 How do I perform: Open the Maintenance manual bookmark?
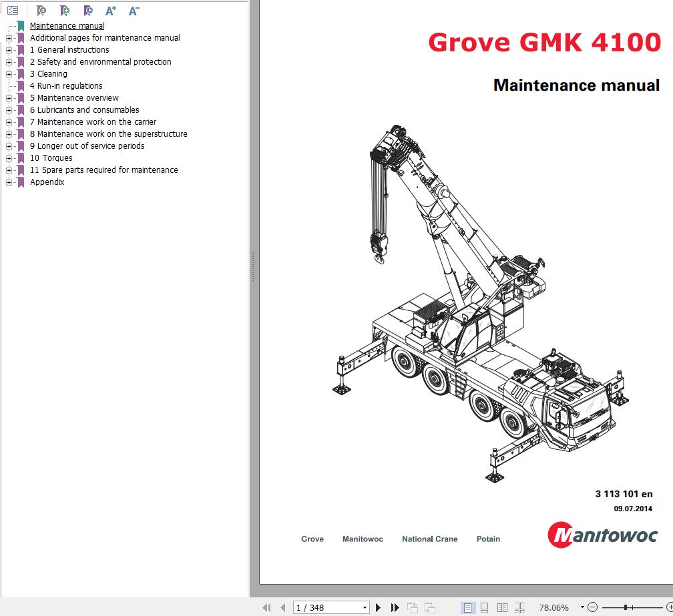(67, 26)
